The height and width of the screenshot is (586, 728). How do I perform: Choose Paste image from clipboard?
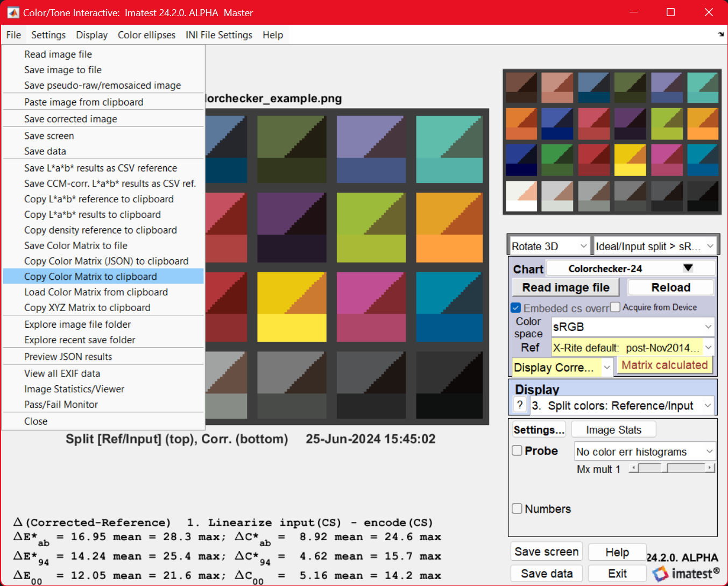(x=103, y=102)
